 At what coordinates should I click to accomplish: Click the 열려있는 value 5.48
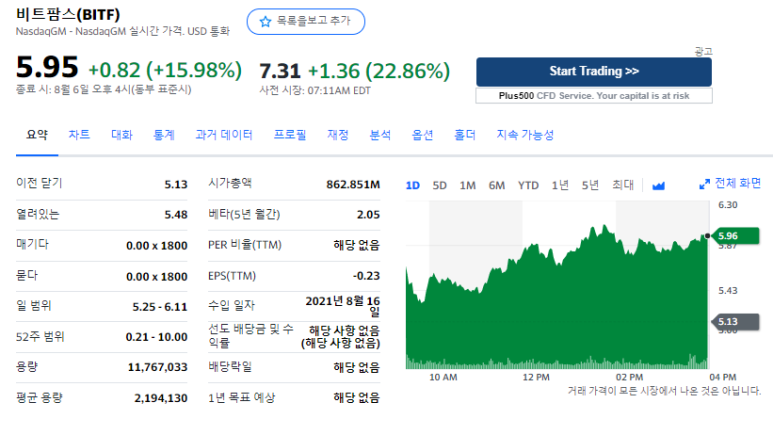point(176,215)
